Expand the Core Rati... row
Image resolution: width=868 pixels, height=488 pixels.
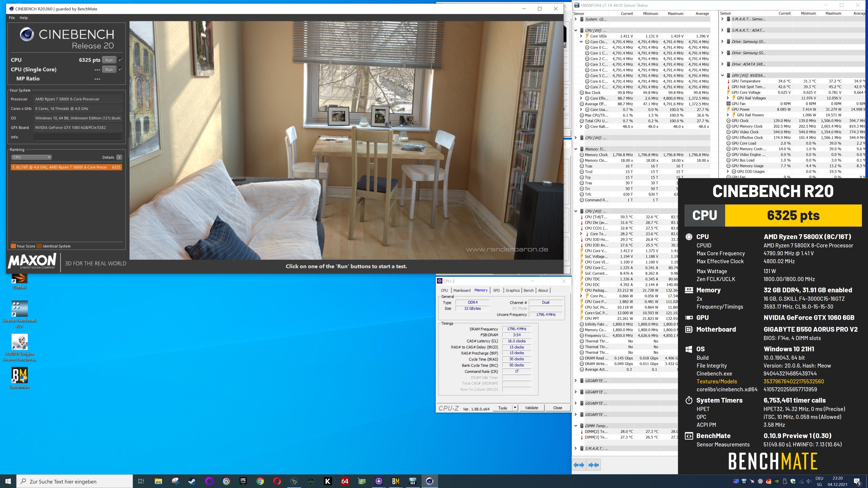coord(581,127)
